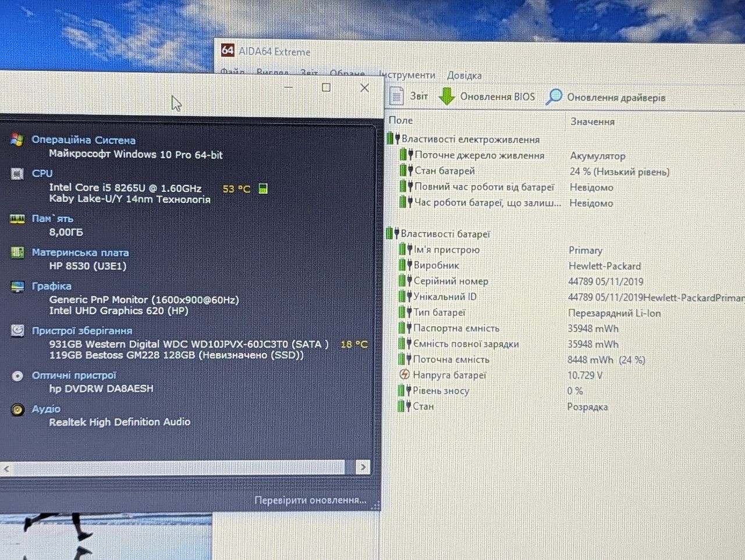
Task: Click the drive icon beside Пристрої зберігання
Action: pos(17,330)
